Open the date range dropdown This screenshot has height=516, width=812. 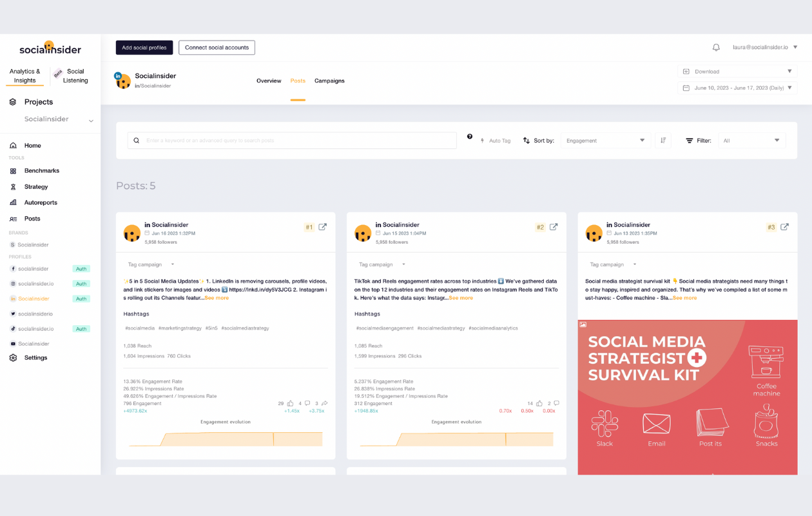click(x=737, y=88)
